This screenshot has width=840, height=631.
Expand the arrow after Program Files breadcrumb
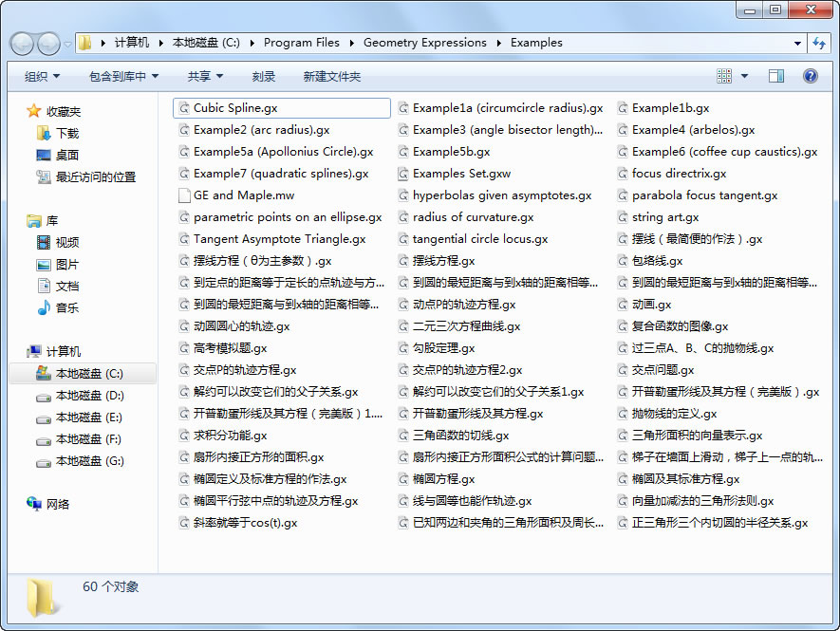click(351, 43)
